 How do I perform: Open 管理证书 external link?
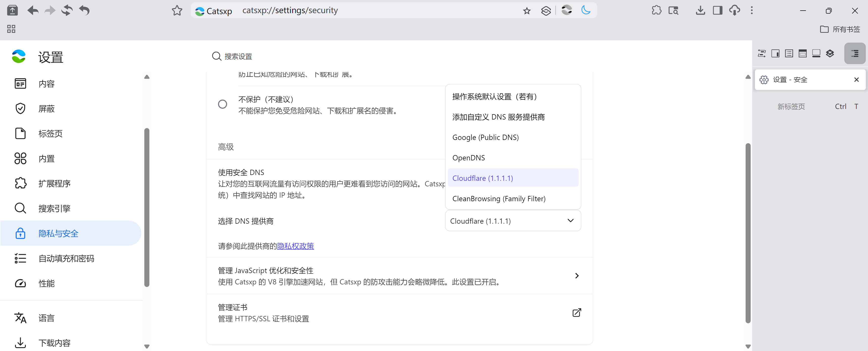pos(577,312)
